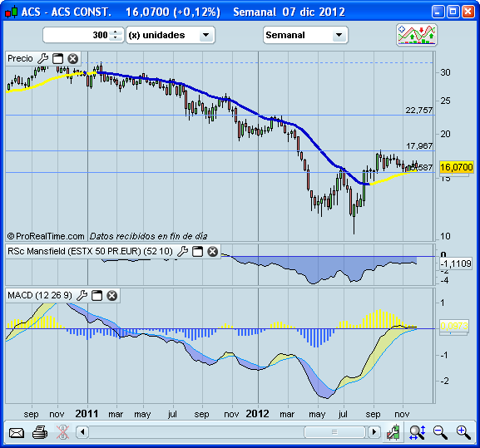Zoom in with plus magnifier
This screenshot has height=448, width=480.
click(x=463, y=432)
